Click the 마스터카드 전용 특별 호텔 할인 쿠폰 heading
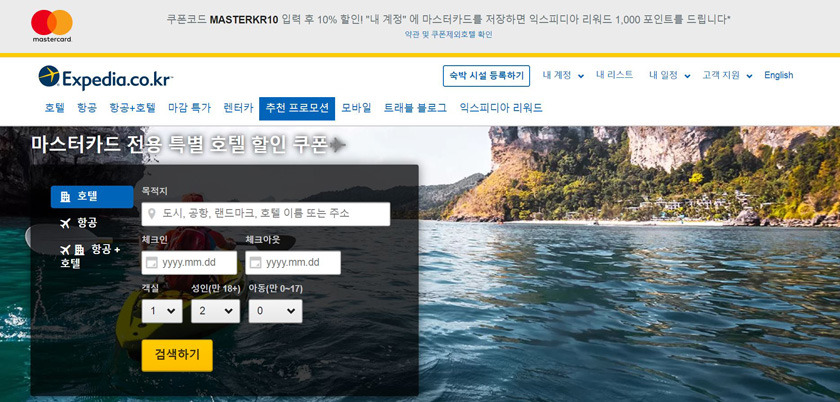The width and height of the screenshot is (840, 402). point(178,144)
